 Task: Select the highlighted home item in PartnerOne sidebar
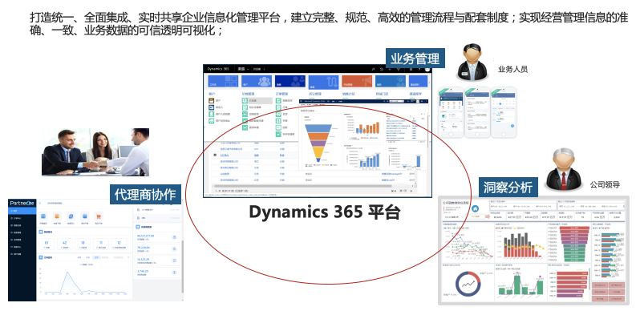pos(22,211)
